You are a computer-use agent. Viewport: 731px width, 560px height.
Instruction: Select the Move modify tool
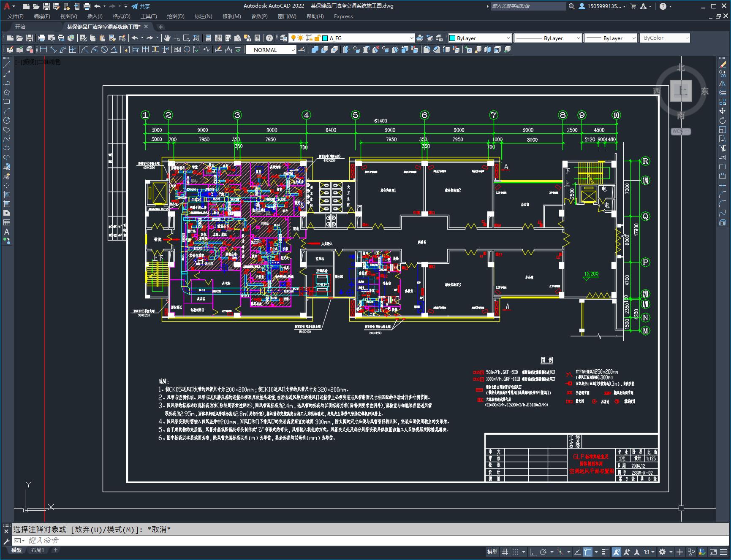tap(723, 111)
